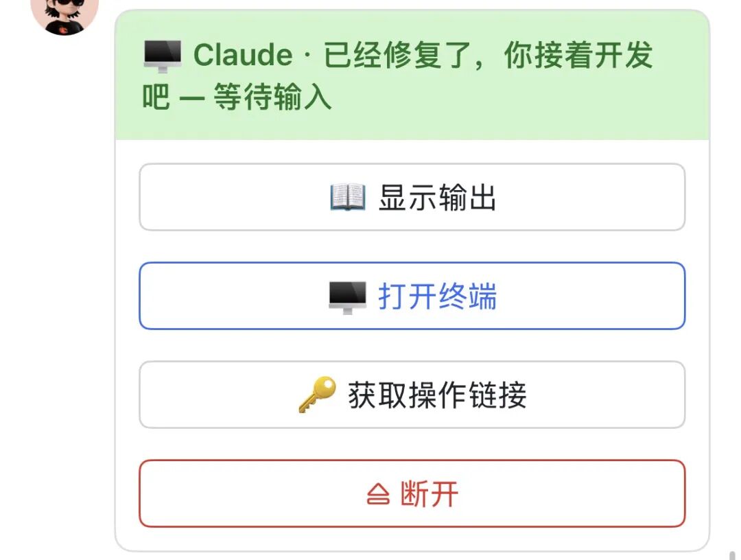Disconnect the session with the red 断开 button
The height and width of the screenshot is (560, 741).
click(x=412, y=493)
